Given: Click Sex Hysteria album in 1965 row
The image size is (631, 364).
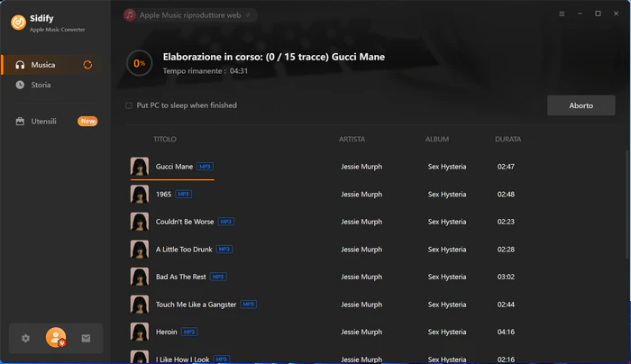Looking at the screenshot, I should tap(447, 195).
